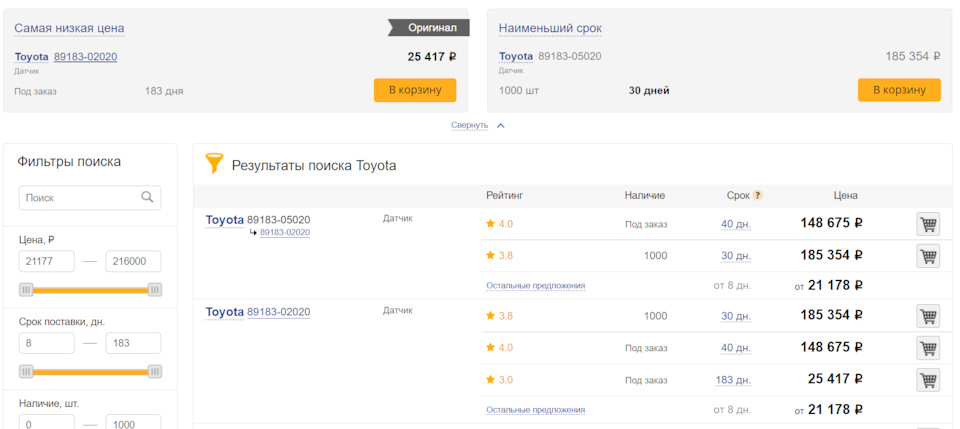Click the search magnifier icon in filters
Screen dimensions: 960x429
click(x=147, y=198)
